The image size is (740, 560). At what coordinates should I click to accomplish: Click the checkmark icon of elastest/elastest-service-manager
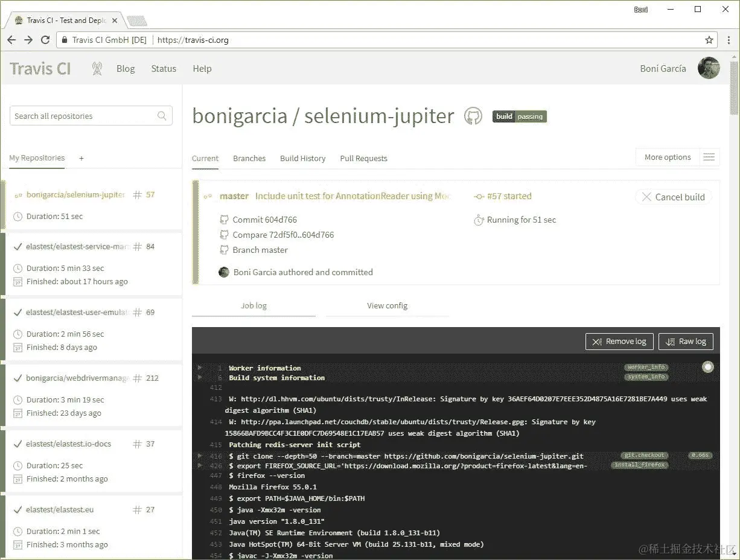[18, 246]
